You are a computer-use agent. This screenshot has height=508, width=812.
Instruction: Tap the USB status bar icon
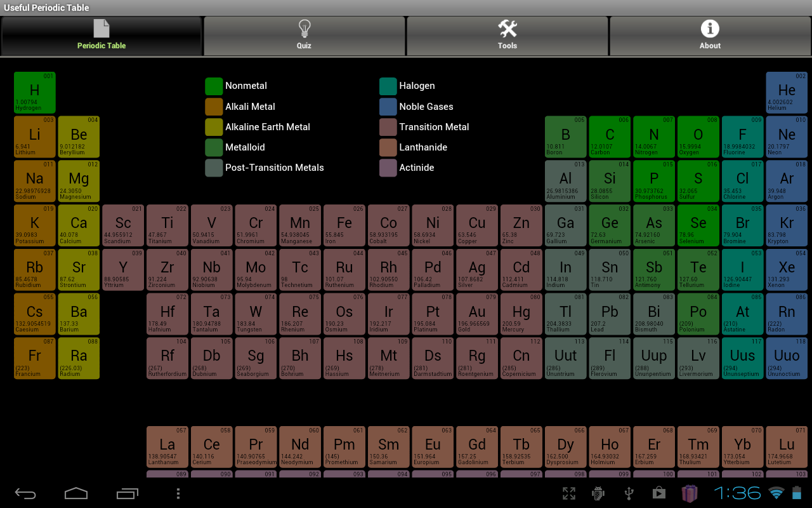click(629, 493)
